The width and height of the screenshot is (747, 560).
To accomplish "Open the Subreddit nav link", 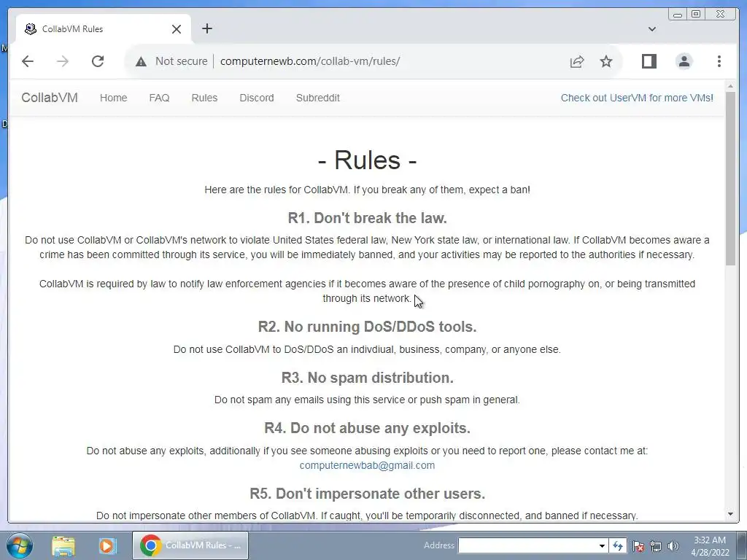I will [318, 98].
